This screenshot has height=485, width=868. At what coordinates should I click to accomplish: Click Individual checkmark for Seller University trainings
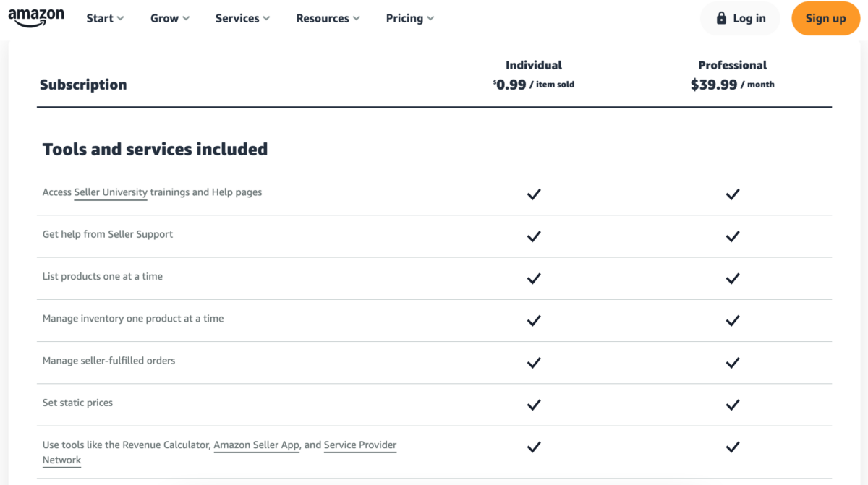point(534,194)
